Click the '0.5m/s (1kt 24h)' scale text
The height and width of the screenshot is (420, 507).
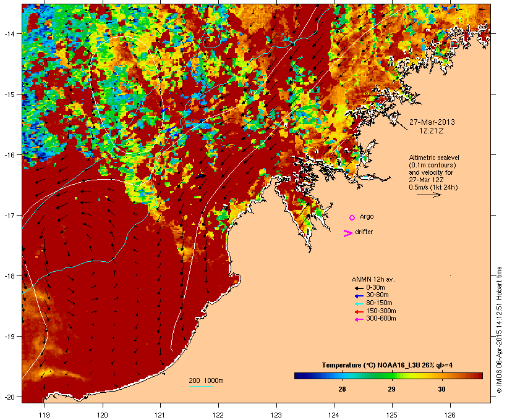coord(433,187)
